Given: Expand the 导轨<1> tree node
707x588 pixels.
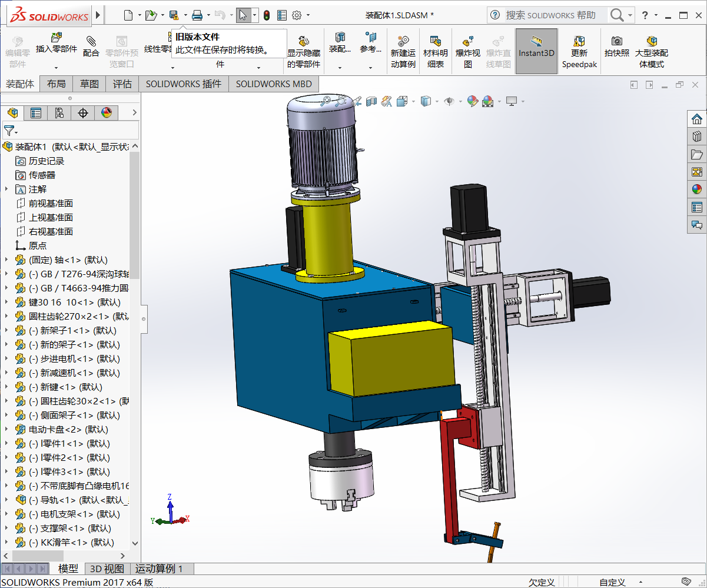Looking at the screenshot, I should 6,500.
